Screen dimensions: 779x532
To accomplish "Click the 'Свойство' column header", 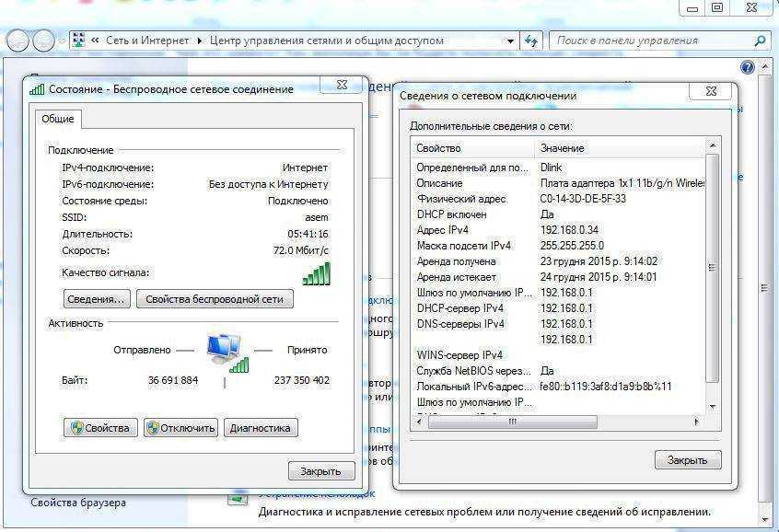I will [472, 148].
